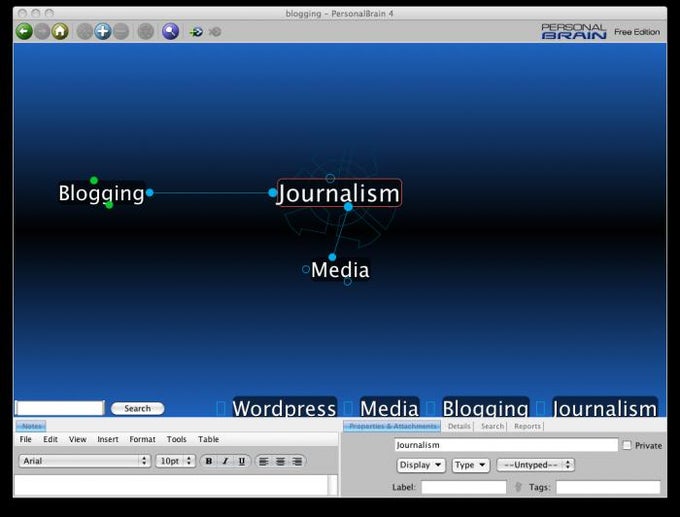Open the Table menu in notes
Image resolution: width=680 pixels, height=517 pixels.
coord(208,439)
